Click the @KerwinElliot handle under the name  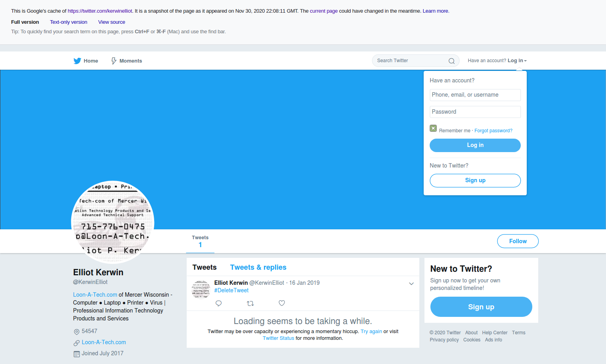pyautogui.click(x=90, y=282)
